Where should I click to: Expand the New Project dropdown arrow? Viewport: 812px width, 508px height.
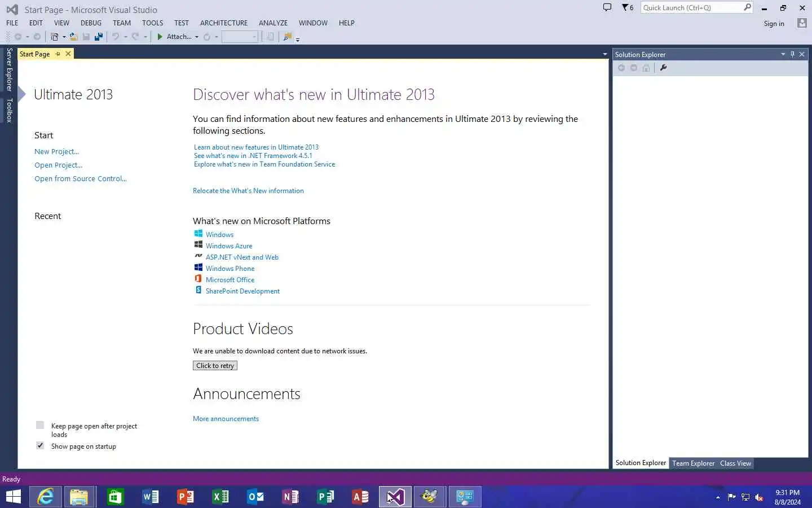pyautogui.click(x=64, y=37)
